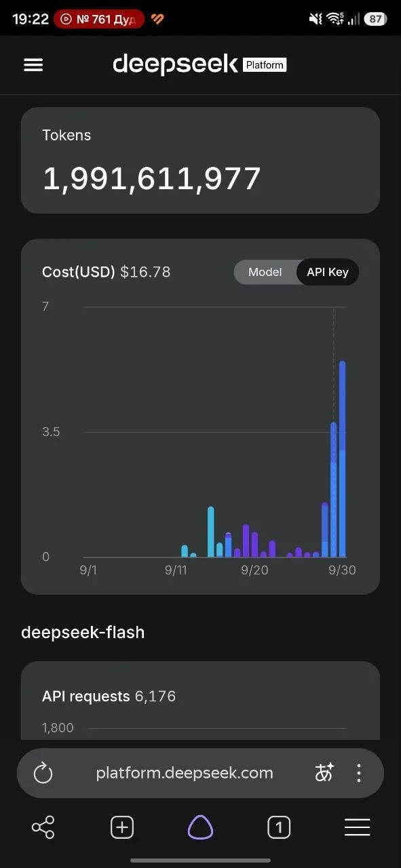The height and width of the screenshot is (868, 401).
Task: Tap the red call status pill
Action: [x=99, y=19]
